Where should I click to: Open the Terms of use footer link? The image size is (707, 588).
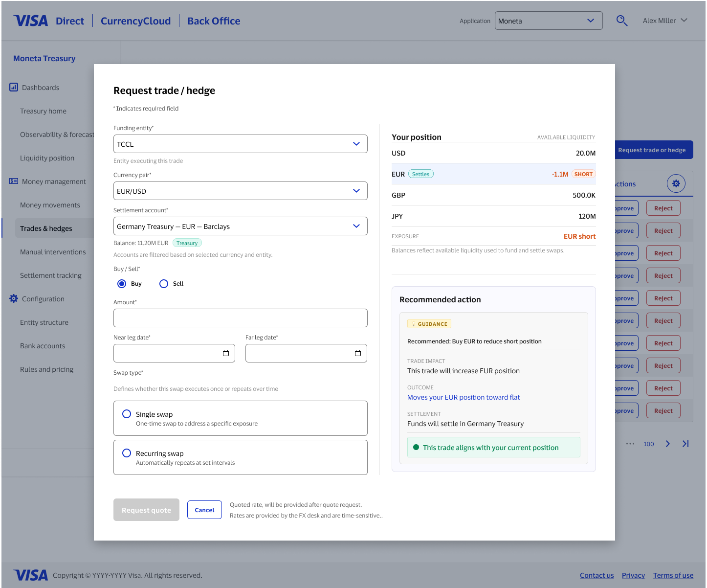click(x=673, y=575)
